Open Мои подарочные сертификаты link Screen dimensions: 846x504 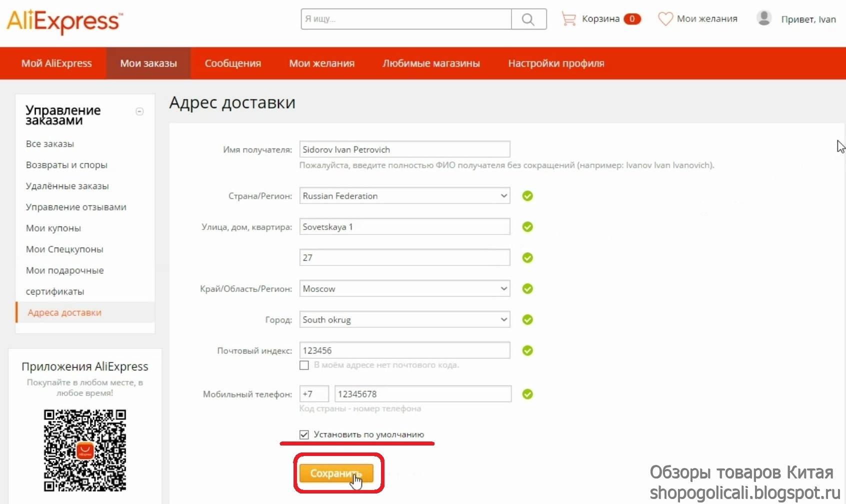65,280
